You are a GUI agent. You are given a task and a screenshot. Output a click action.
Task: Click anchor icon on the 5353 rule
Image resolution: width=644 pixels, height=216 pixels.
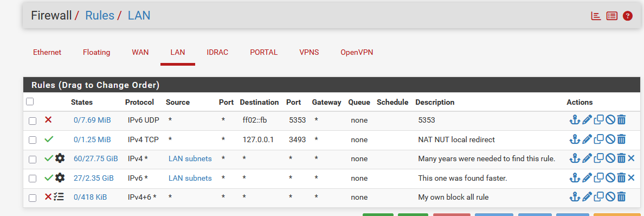574,120
